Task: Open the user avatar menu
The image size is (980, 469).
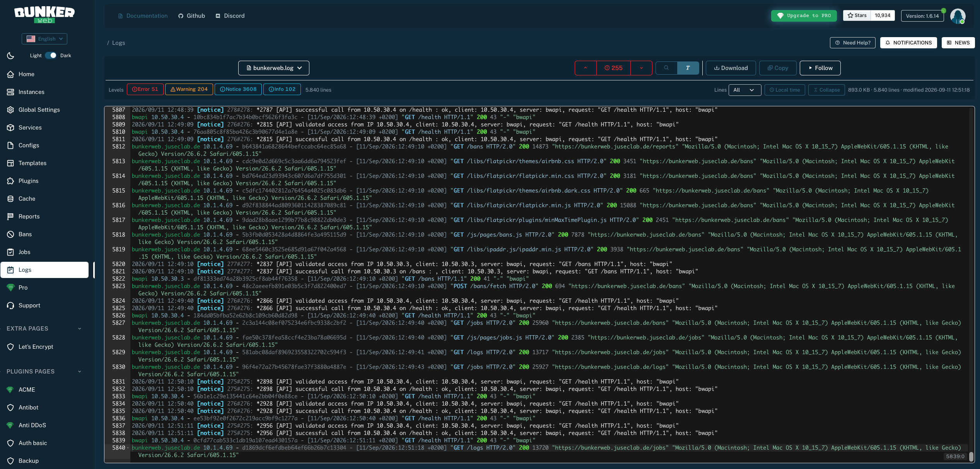Action: click(958, 16)
